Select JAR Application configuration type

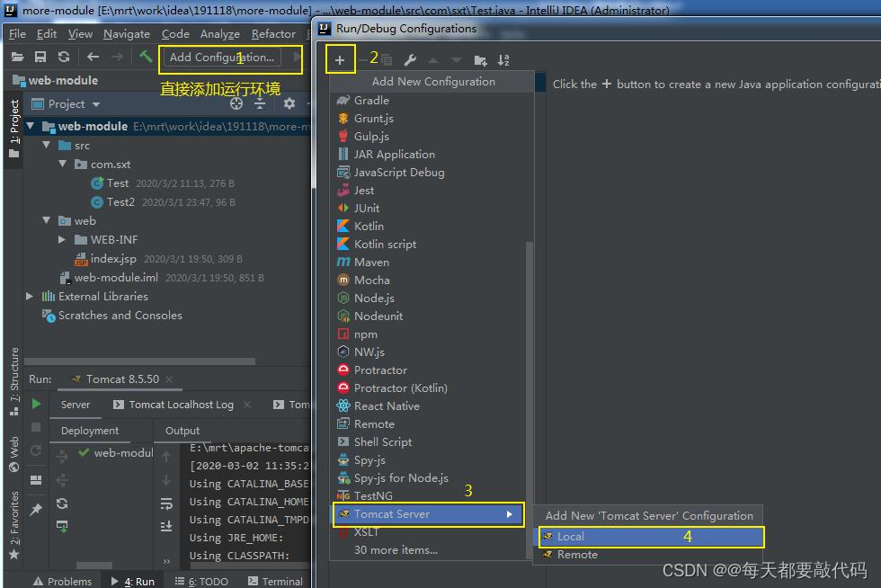pyautogui.click(x=431, y=154)
